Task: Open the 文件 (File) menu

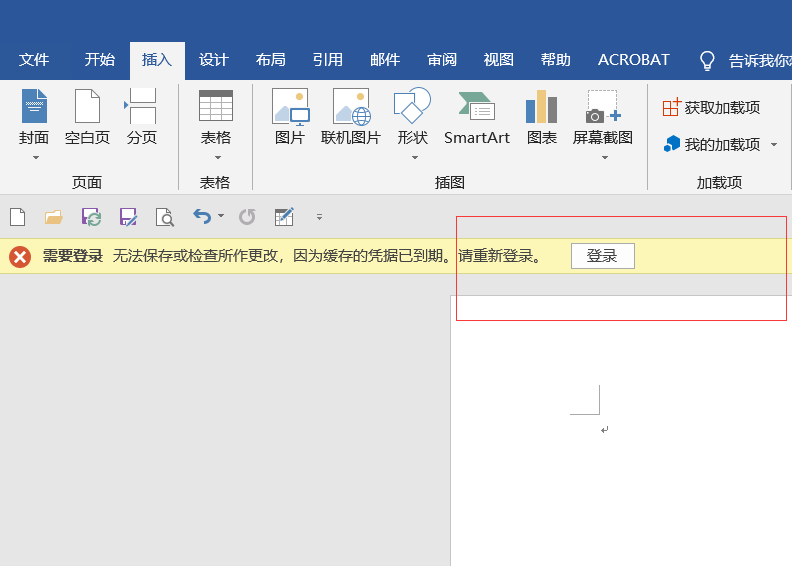Action: click(34, 60)
